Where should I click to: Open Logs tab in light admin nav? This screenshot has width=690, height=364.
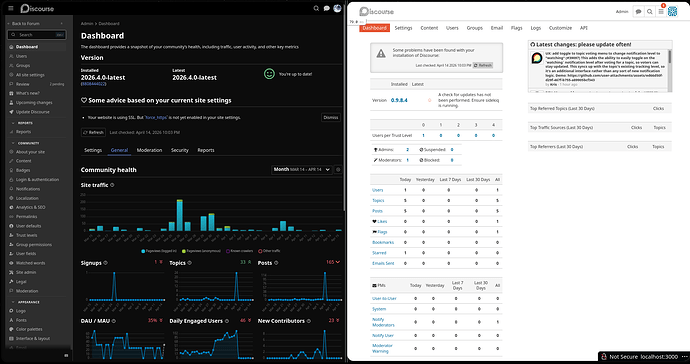pyautogui.click(x=536, y=28)
